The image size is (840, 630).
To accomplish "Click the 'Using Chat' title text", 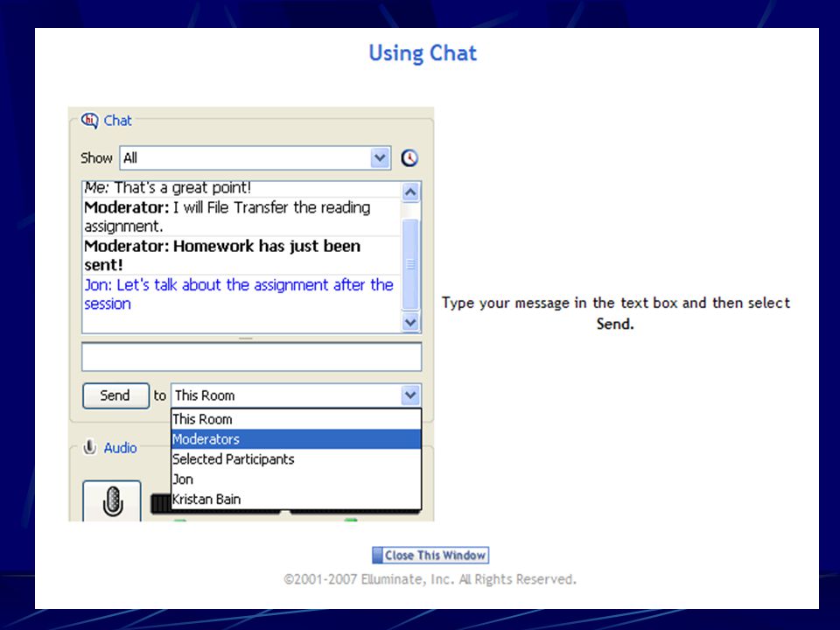I will click(x=423, y=53).
